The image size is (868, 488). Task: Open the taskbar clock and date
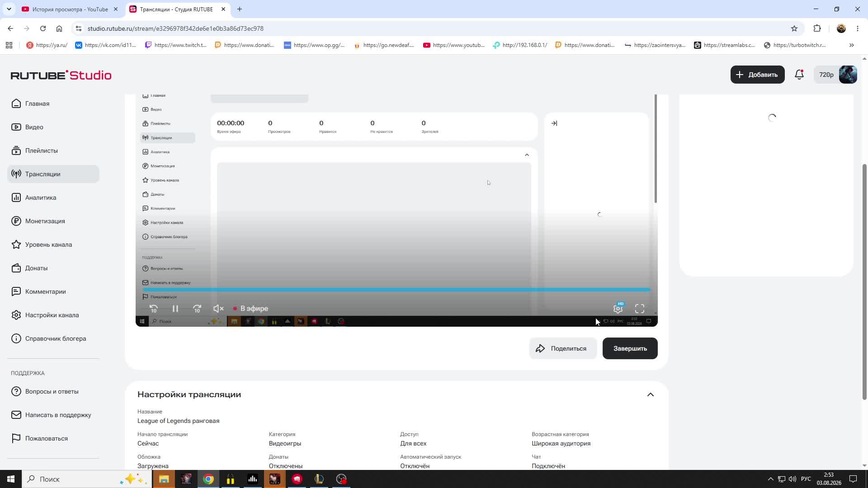(829, 479)
